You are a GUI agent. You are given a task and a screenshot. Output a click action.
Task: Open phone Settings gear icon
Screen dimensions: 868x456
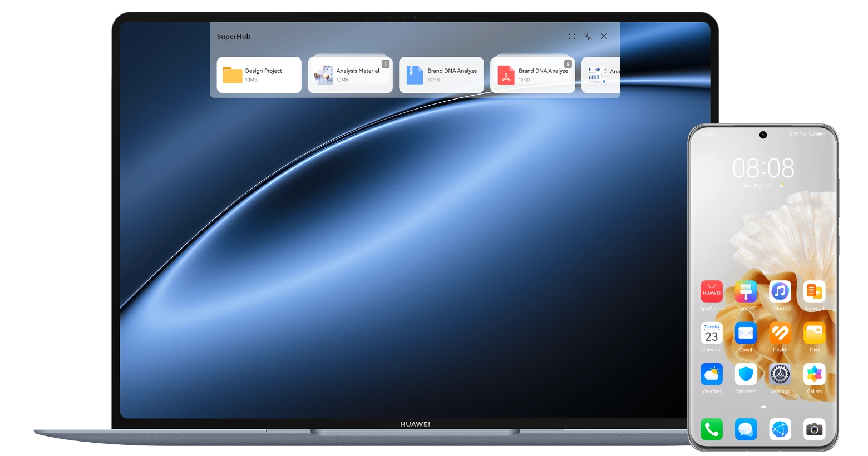[x=780, y=374]
